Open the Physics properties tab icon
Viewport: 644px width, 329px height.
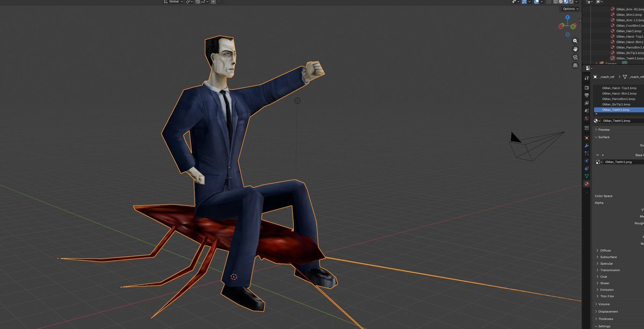tap(587, 161)
